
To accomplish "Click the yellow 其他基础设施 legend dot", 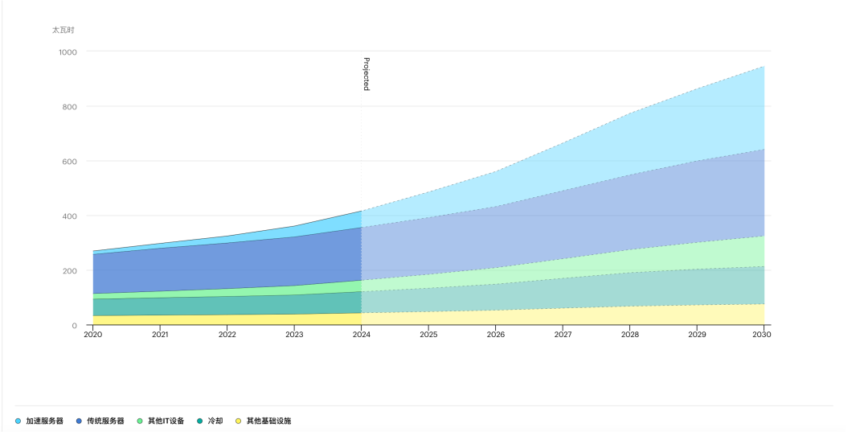I will click(239, 421).
